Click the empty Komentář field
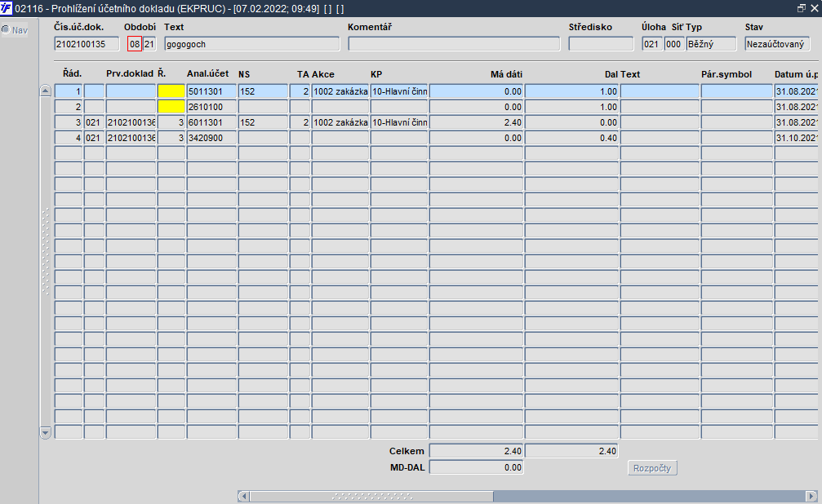 pyautogui.click(x=454, y=44)
